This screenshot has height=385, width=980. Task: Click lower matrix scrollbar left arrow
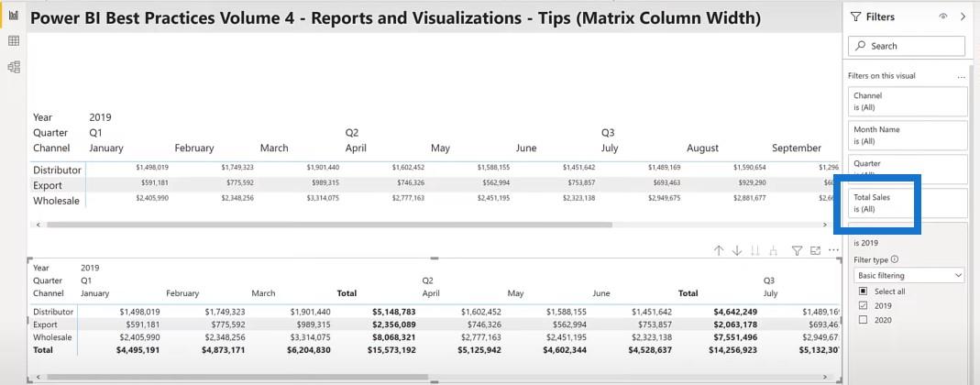(x=39, y=377)
